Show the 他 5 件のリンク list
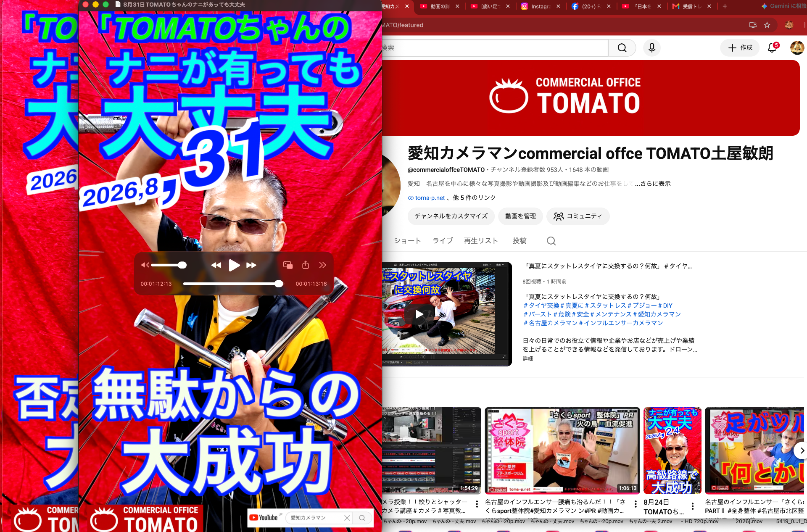This screenshot has width=807, height=532. tap(474, 198)
